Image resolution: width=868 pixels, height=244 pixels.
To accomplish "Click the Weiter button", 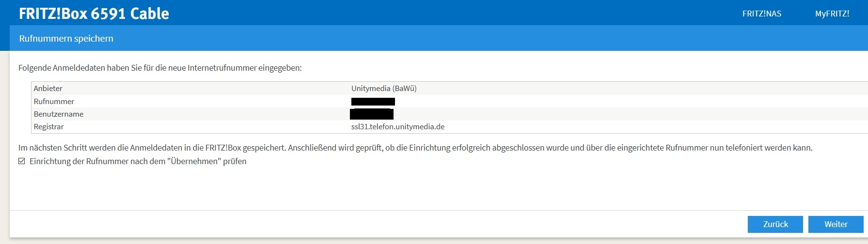I will coord(836,224).
